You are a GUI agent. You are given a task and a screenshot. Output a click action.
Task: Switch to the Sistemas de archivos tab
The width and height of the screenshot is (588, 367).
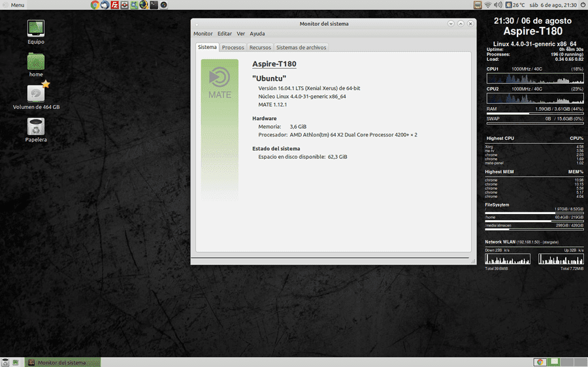(301, 47)
